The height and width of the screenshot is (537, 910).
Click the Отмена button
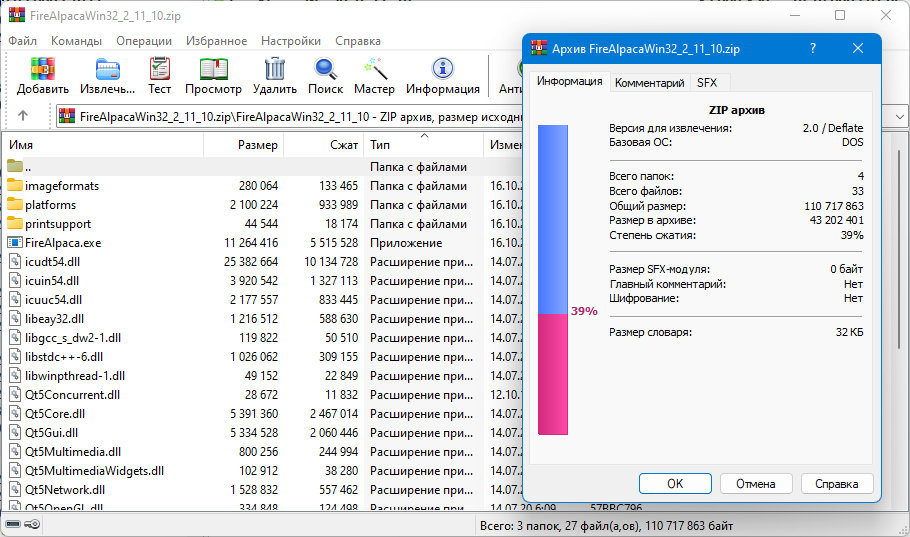coord(755,484)
